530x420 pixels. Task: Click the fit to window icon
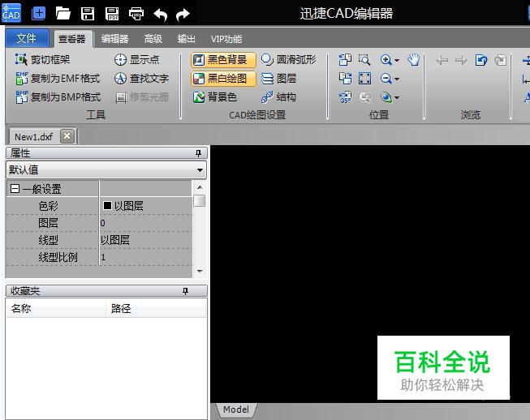click(364, 79)
